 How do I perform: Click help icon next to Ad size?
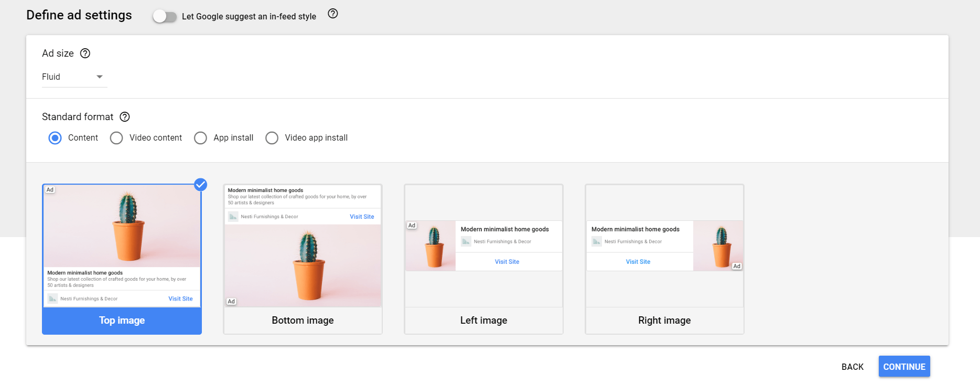tap(85, 54)
